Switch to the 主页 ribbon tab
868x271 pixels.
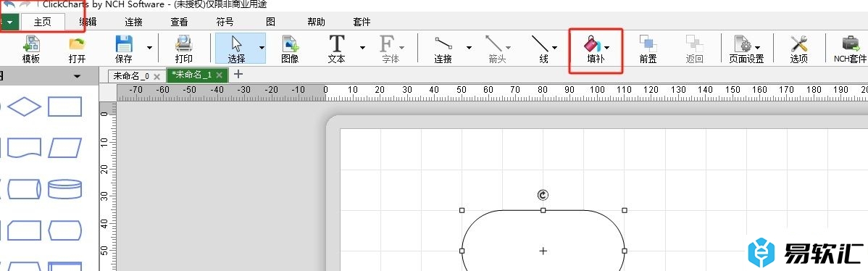[43, 22]
